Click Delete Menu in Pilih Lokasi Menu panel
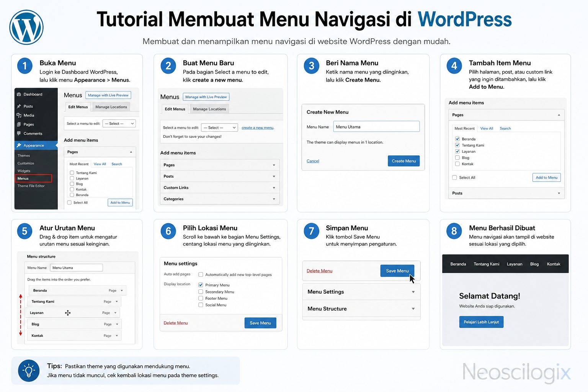588x392 pixels. [x=176, y=323]
